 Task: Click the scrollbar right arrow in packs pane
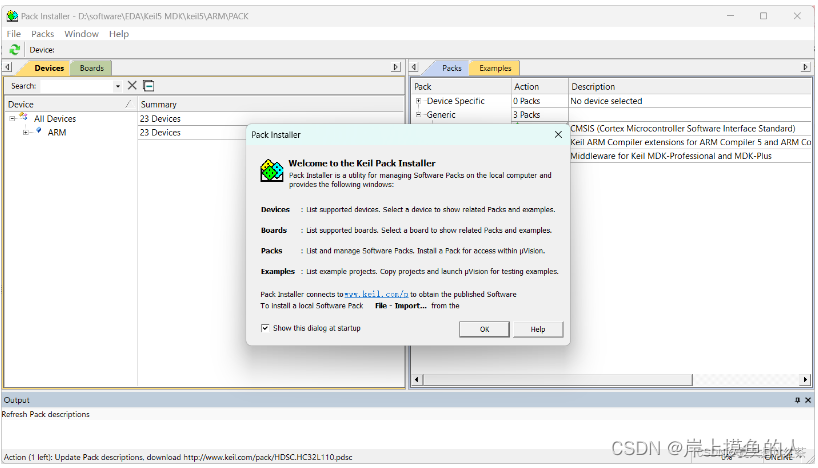805,379
